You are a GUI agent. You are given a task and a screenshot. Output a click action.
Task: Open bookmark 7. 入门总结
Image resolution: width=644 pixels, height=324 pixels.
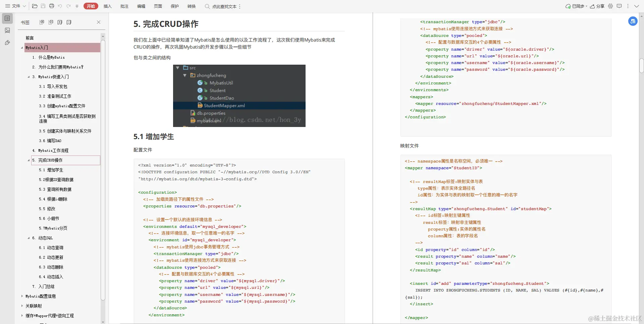click(43, 286)
